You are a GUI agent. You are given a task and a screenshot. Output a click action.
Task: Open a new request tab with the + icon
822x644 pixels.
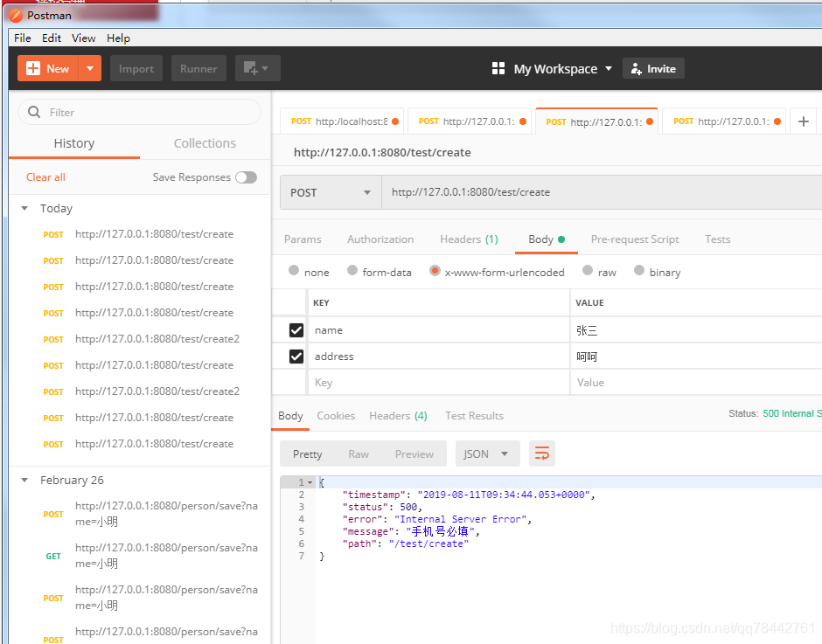804,121
